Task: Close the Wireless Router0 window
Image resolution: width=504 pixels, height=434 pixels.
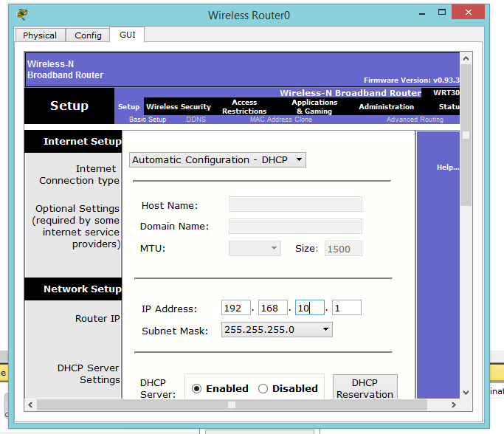Action: click(x=468, y=13)
